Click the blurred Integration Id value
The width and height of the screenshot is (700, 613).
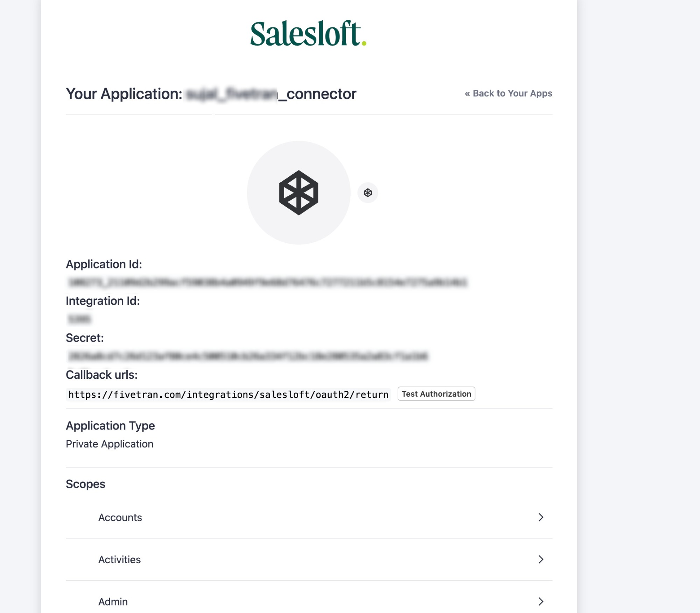pos(79,319)
